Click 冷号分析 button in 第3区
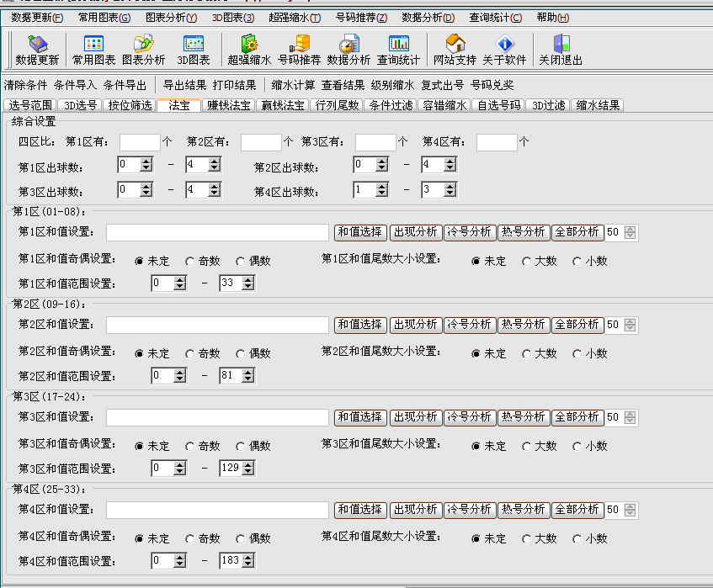Image resolution: width=713 pixels, height=588 pixels. pos(469,416)
